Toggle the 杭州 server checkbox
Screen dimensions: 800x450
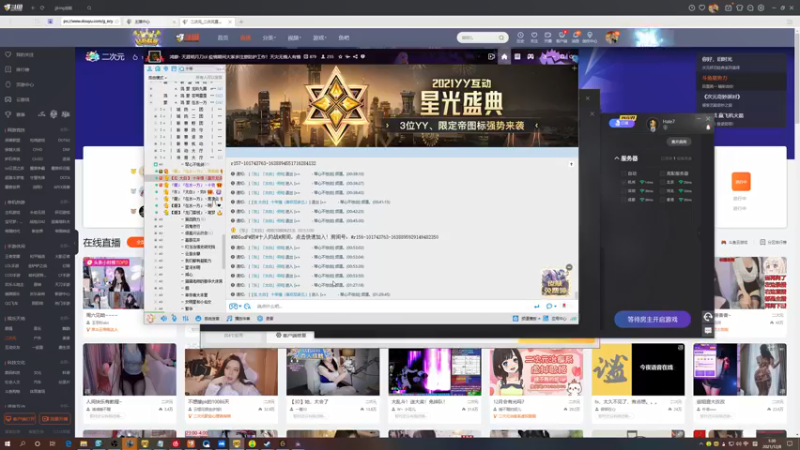[623, 182]
